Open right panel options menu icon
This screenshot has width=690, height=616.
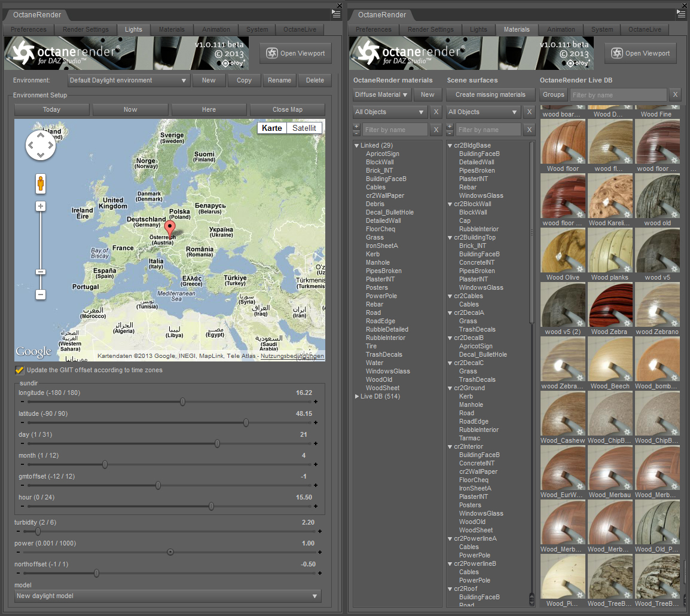(681, 14)
